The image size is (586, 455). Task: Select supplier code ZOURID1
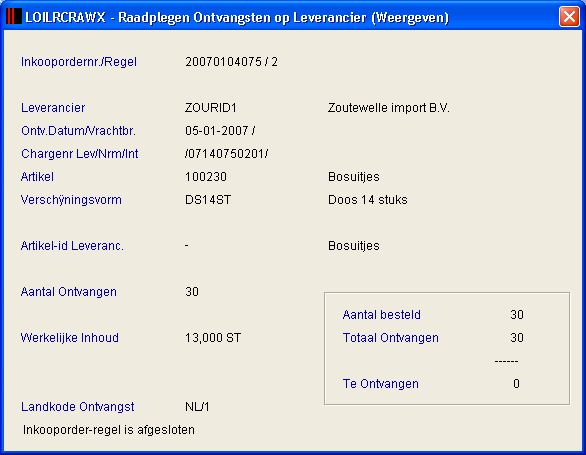211,108
